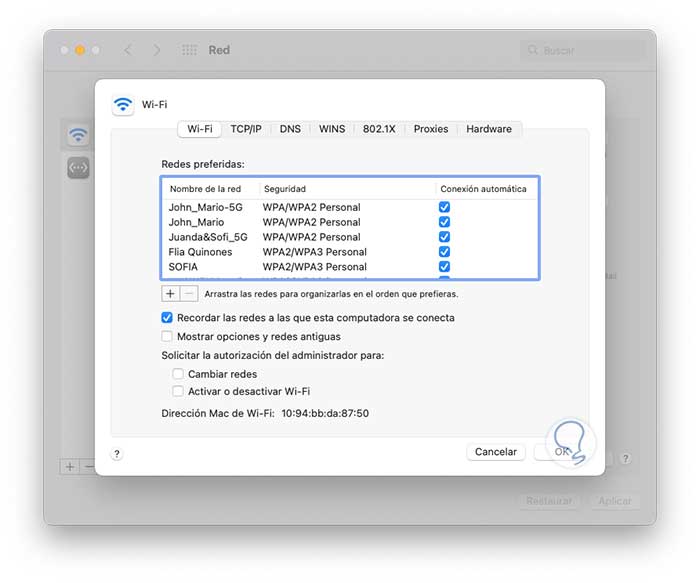Select Wi-Fi service in background sidebar
The image size is (700, 583).
click(x=78, y=135)
